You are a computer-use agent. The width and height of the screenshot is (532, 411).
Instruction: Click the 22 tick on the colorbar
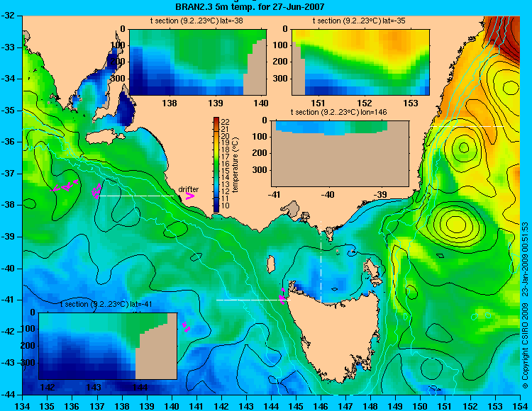[226, 122]
